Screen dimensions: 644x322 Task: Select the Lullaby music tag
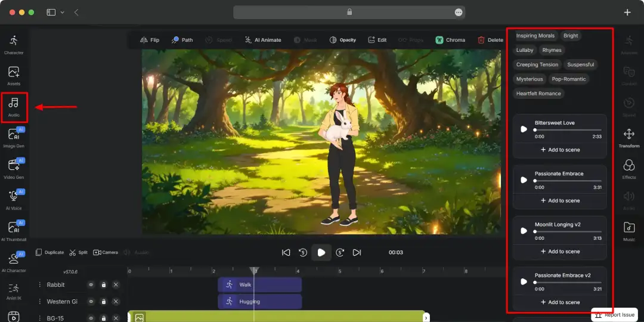[x=525, y=50]
